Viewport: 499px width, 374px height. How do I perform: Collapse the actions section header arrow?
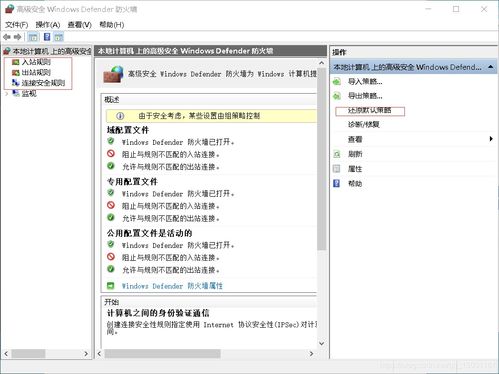(490, 67)
